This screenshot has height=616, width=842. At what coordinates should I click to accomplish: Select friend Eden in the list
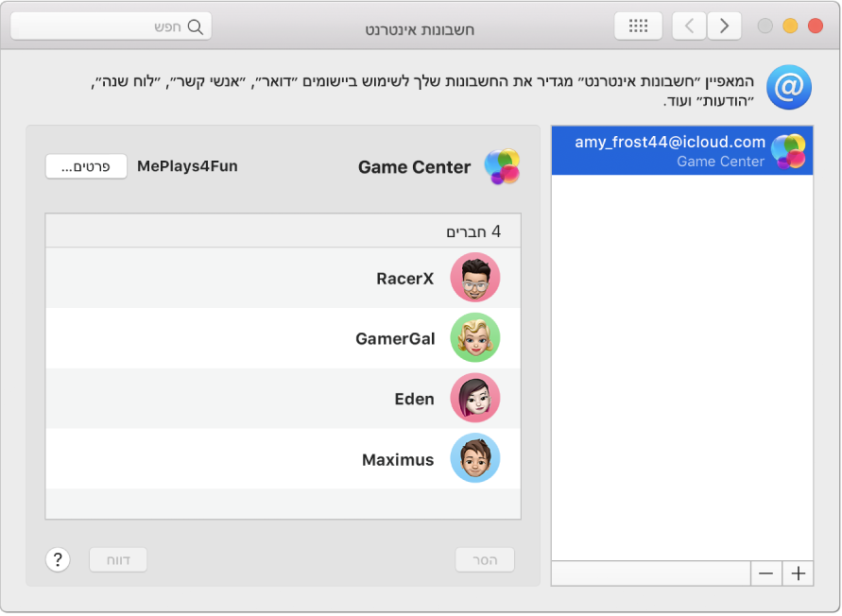coord(283,398)
